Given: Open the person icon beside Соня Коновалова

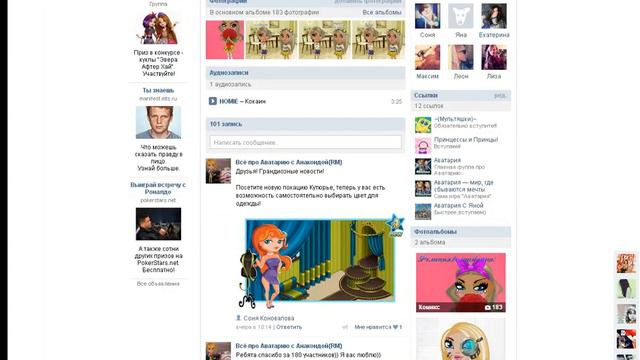Looking at the screenshot, I should tap(238, 318).
